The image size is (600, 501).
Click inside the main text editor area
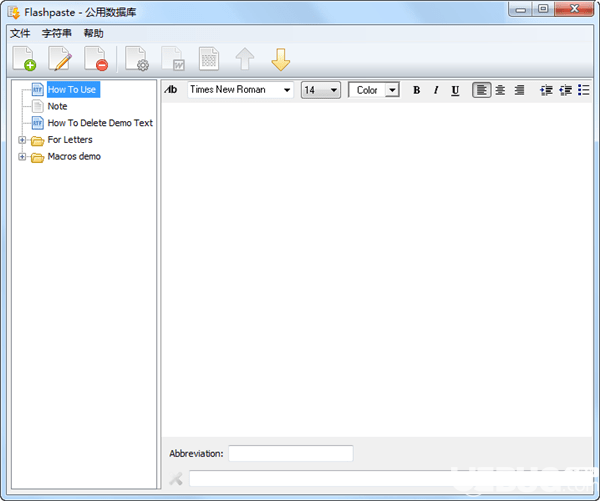[377, 270]
